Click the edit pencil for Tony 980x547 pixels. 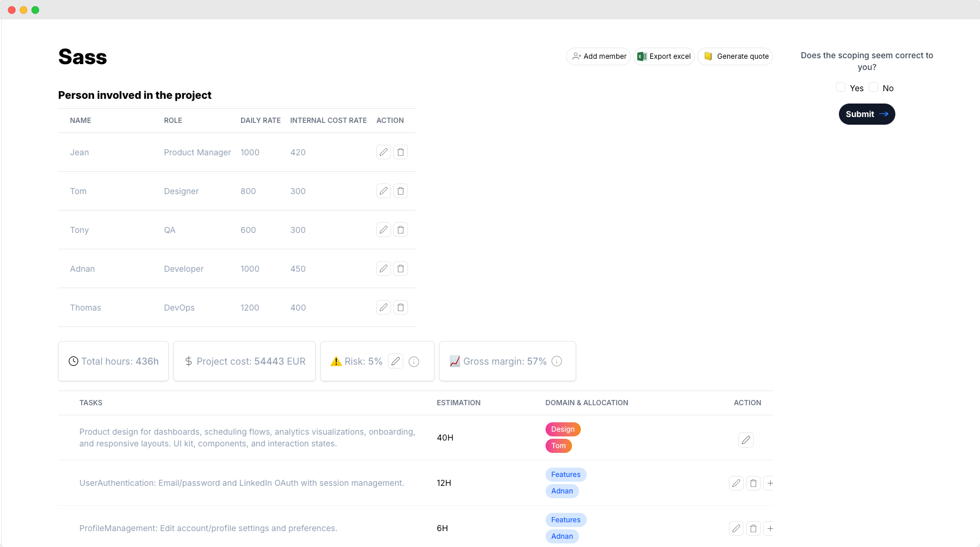pyautogui.click(x=383, y=230)
